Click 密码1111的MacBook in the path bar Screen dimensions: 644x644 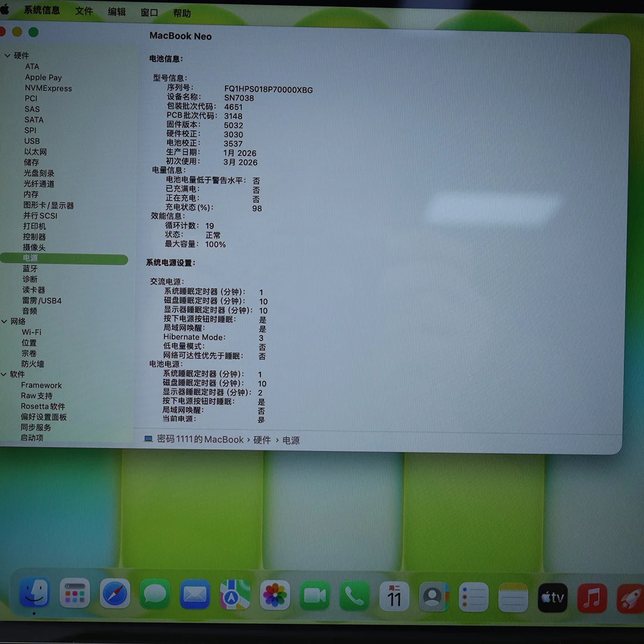pyautogui.click(x=200, y=439)
